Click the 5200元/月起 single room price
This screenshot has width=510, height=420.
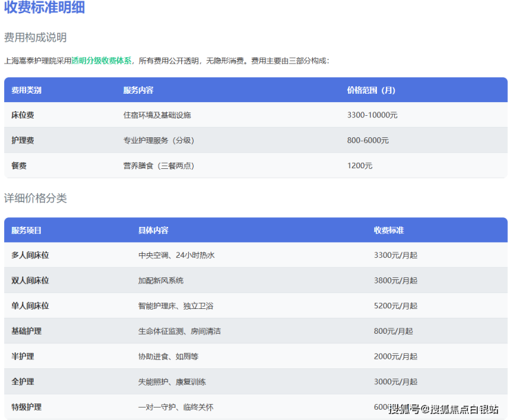coord(395,306)
